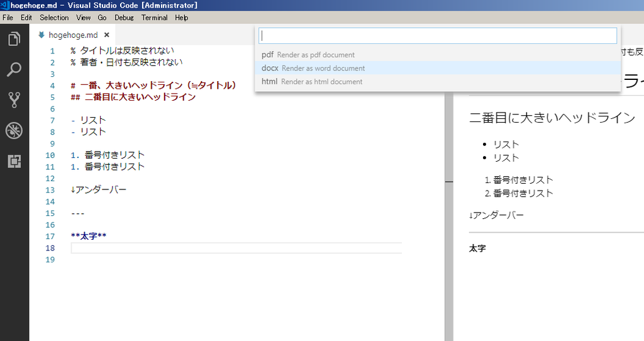Click the markdown file icon on hogehoge.md tab
The image size is (644, 341).
click(x=41, y=35)
